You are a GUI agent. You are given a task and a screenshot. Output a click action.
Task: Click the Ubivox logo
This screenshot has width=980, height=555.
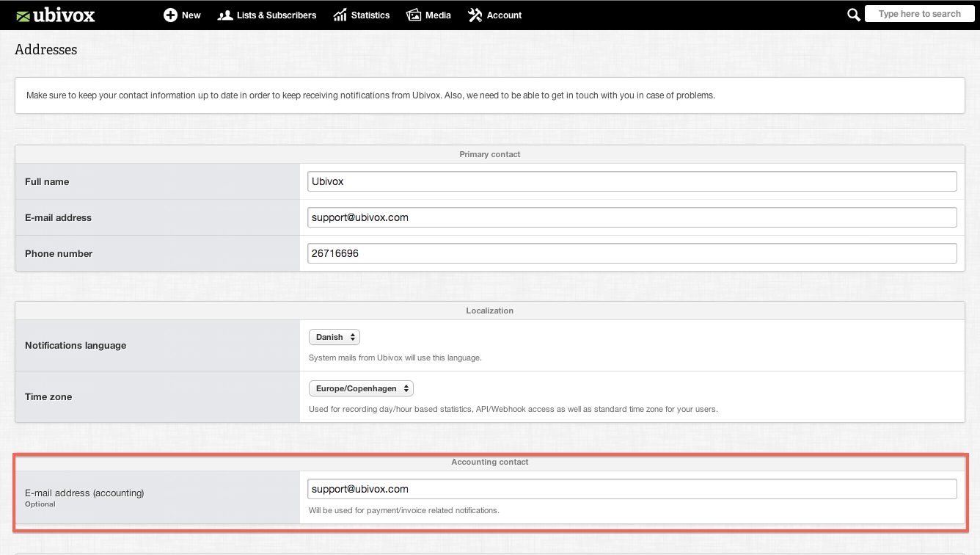click(56, 15)
